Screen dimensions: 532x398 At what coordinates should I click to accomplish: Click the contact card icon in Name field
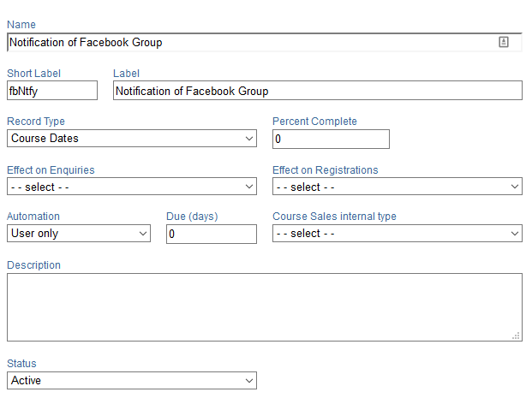[x=504, y=42]
